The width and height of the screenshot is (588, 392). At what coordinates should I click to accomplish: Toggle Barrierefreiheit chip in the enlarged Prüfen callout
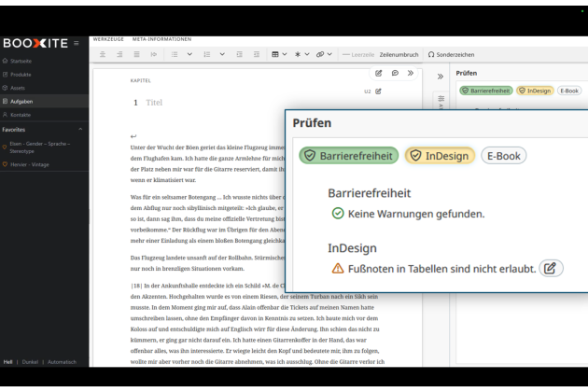349,156
